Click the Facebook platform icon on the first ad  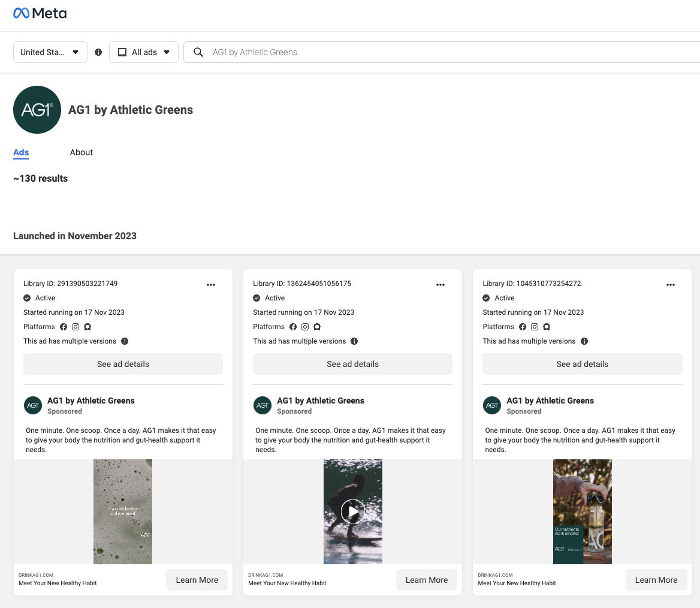point(64,327)
